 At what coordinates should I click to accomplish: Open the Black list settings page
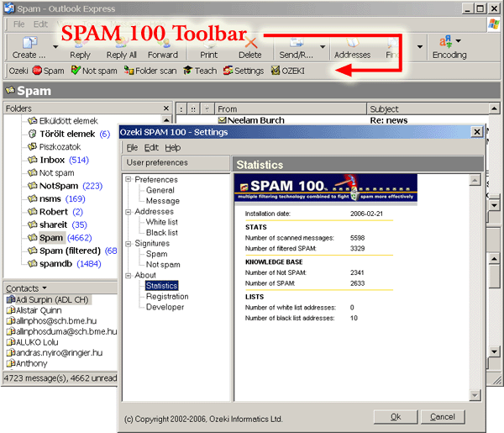coord(161,233)
